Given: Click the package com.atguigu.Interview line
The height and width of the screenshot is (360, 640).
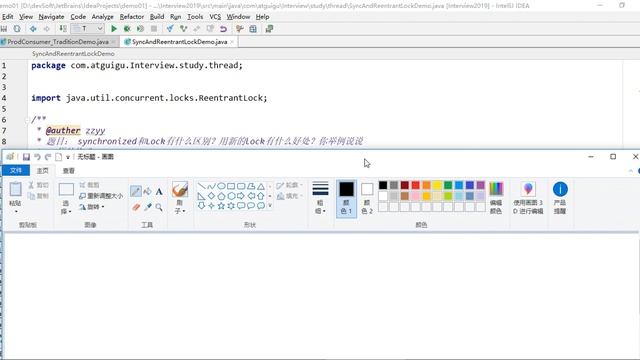Looking at the screenshot, I should (x=137, y=65).
